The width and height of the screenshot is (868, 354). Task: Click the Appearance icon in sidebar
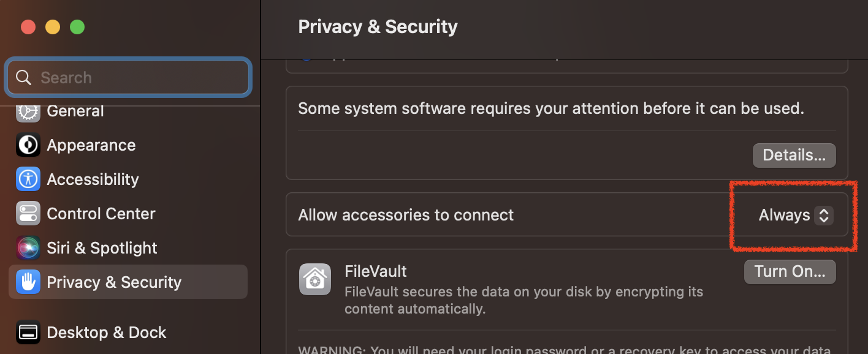tap(28, 145)
